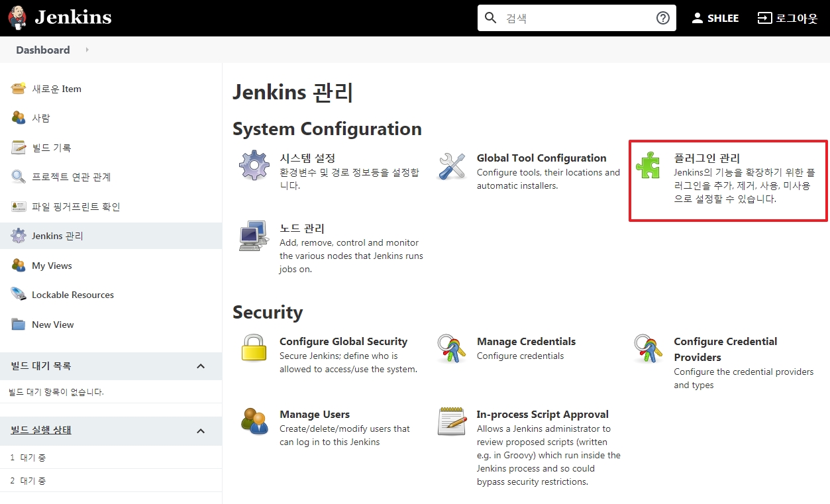Click the 프로젝트 연관 관계 magnifier icon
The width and height of the screenshot is (830, 504).
tap(19, 177)
